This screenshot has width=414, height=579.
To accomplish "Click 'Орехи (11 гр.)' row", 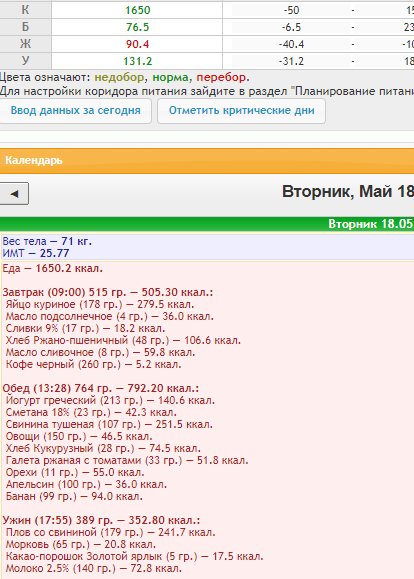I will tap(75, 473).
